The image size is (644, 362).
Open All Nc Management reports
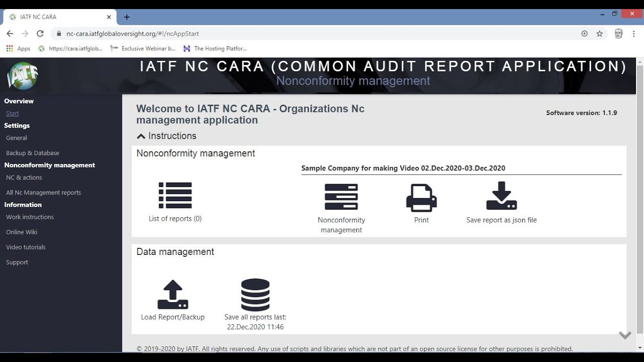point(43,193)
